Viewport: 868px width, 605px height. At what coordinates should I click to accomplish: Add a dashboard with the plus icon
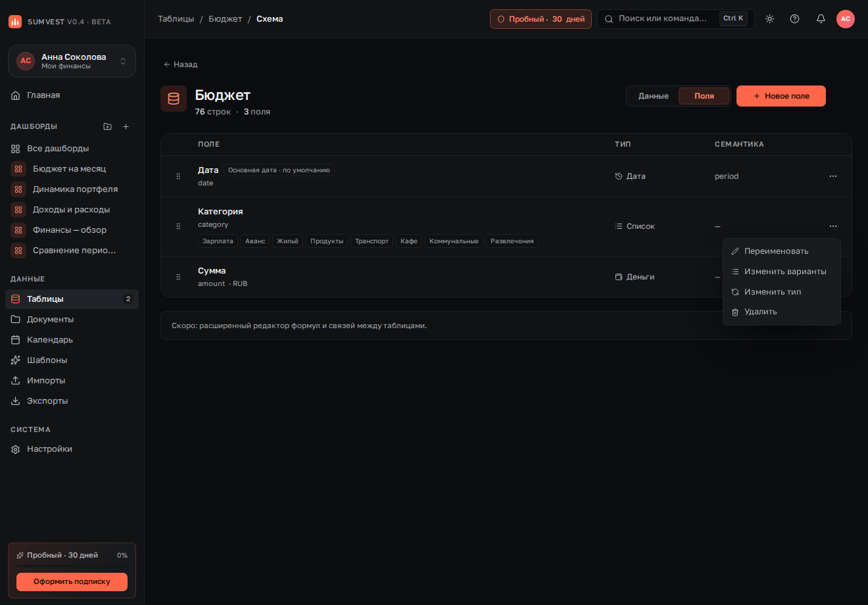click(126, 126)
